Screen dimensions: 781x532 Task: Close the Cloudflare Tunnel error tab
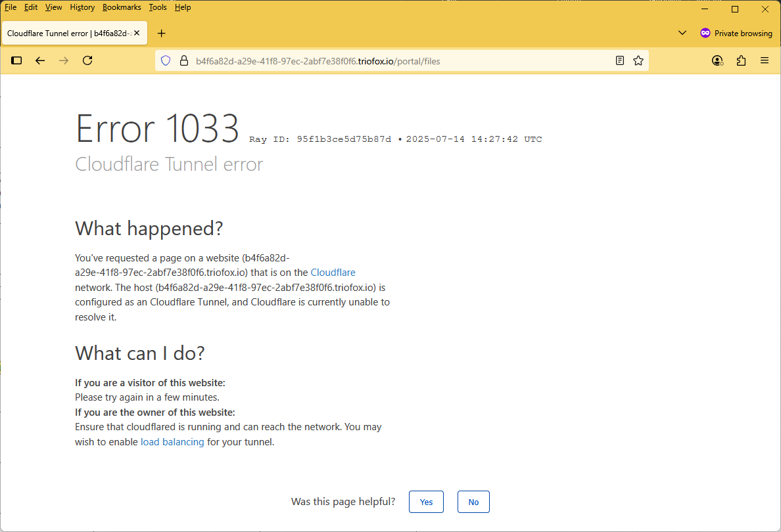click(137, 33)
